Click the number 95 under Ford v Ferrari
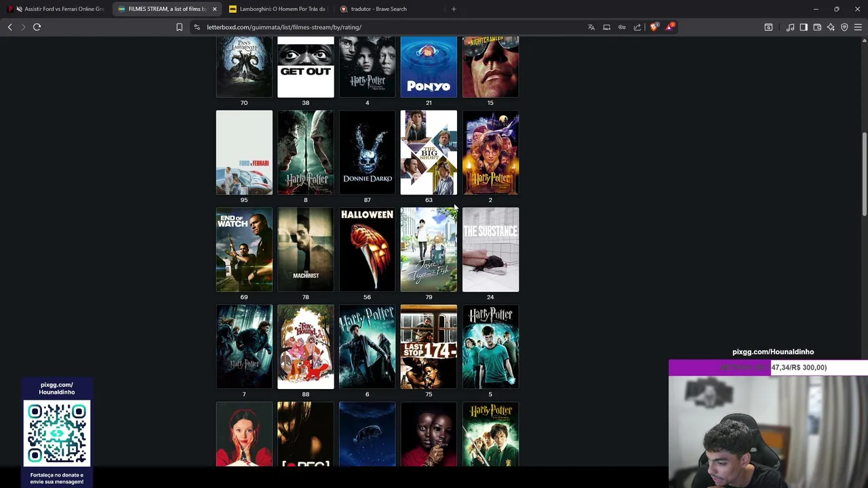Image resolution: width=868 pixels, height=488 pixels. pos(244,200)
